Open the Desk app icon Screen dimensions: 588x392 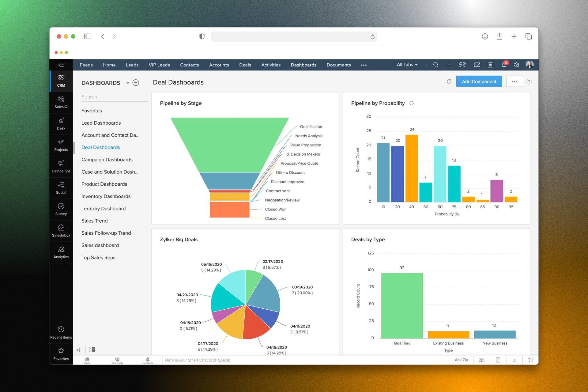click(x=61, y=124)
